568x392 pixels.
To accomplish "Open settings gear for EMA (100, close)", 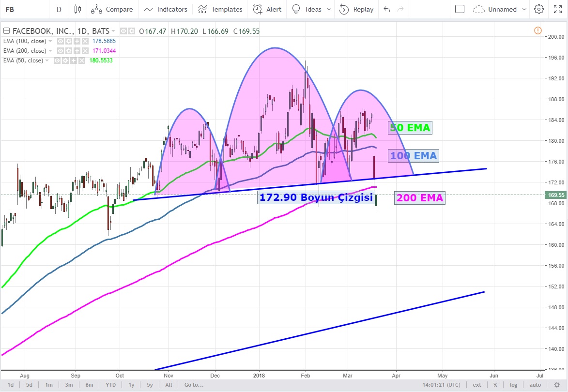I will pyautogui.click(x=68, y=41).
